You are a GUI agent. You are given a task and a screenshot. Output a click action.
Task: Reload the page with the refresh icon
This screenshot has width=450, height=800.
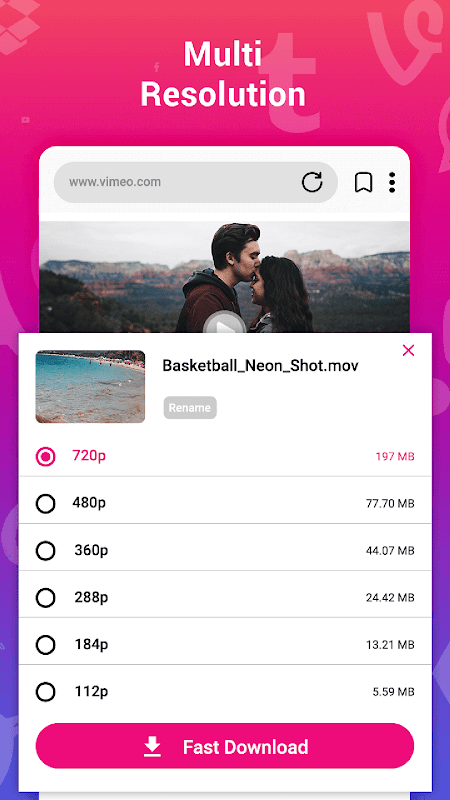[312, 182]
